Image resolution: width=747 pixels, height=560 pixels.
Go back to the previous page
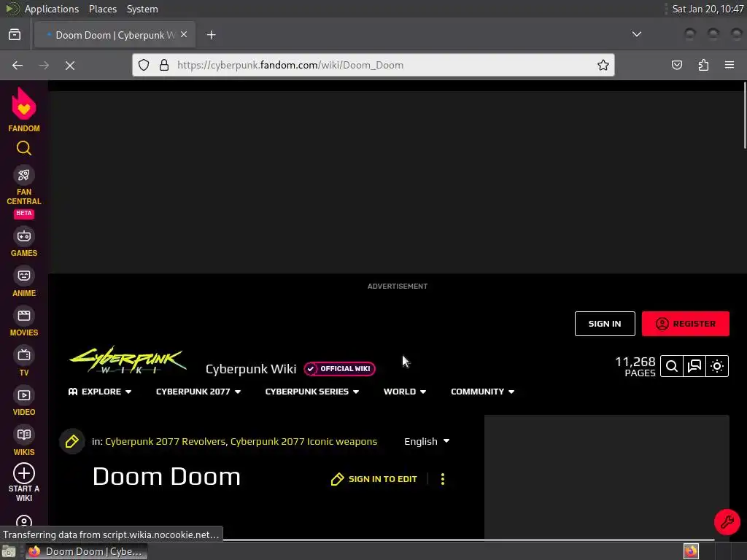(18, 65)
